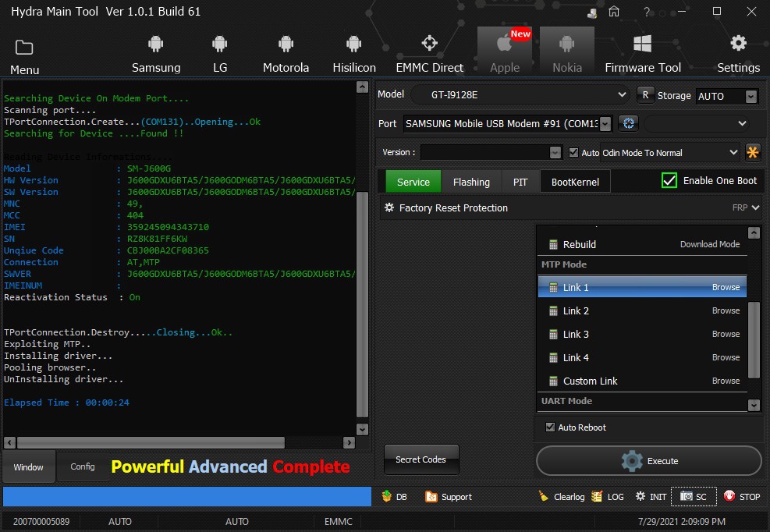Click the FRP list scroll-up arrow

(x=754, y=232)
